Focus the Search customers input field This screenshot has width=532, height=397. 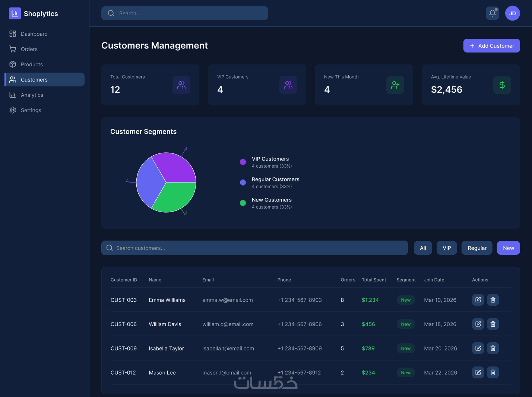pos(254,248)
